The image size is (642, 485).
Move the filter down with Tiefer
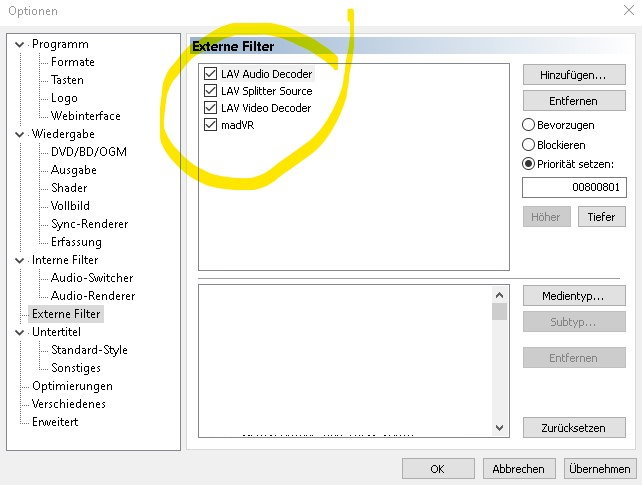[x=601, y=217]
